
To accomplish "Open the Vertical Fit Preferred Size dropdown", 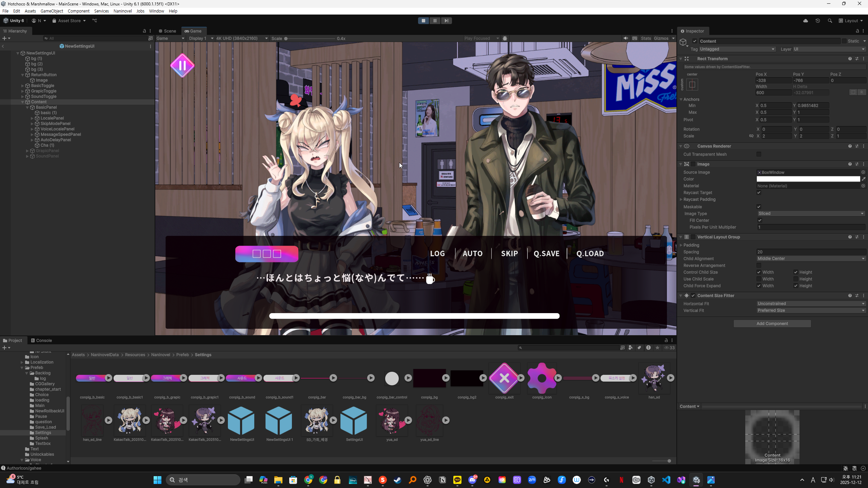I will point(811,310).
